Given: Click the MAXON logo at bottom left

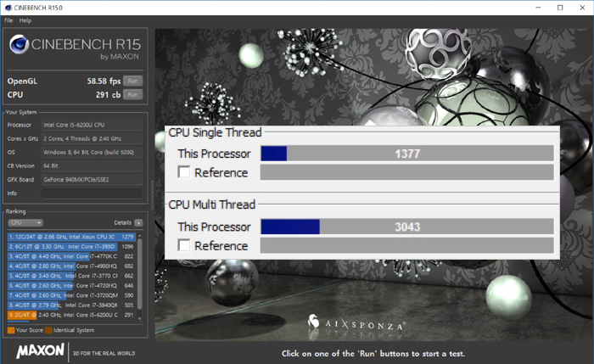Looking at the screenshot, I should click(x=40, y=350).
